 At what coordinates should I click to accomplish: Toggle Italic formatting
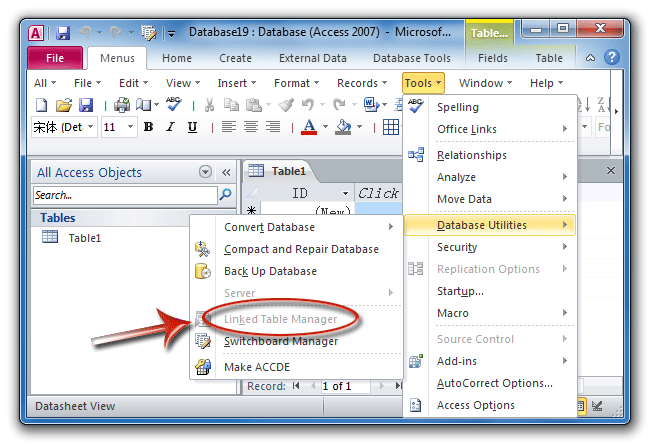(x=170, y=127)
